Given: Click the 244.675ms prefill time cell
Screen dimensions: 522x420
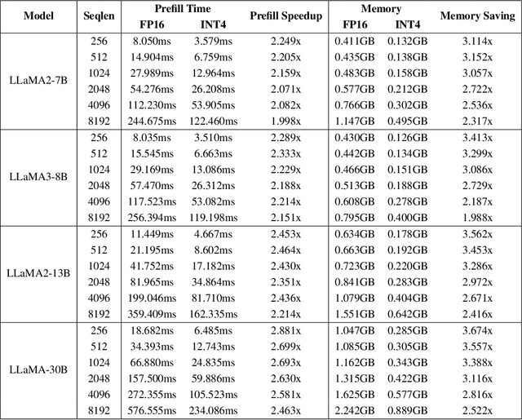Looking at the screenshot, I should pos(153,121).
